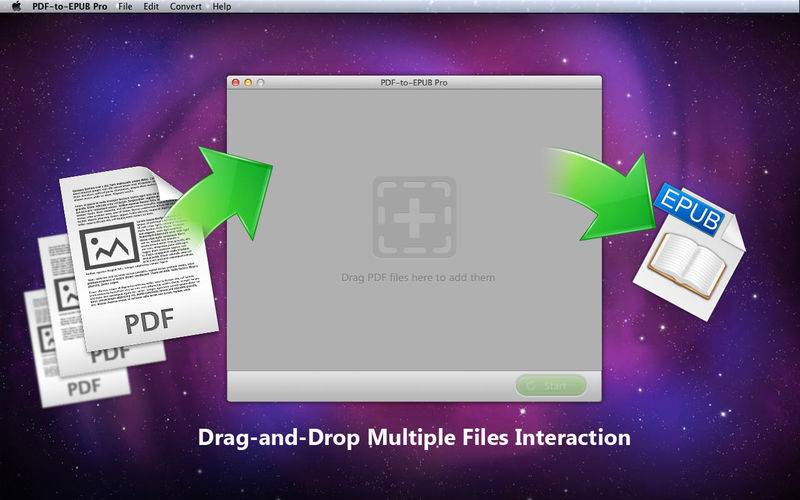Click the window title bar text

(414, 82)
